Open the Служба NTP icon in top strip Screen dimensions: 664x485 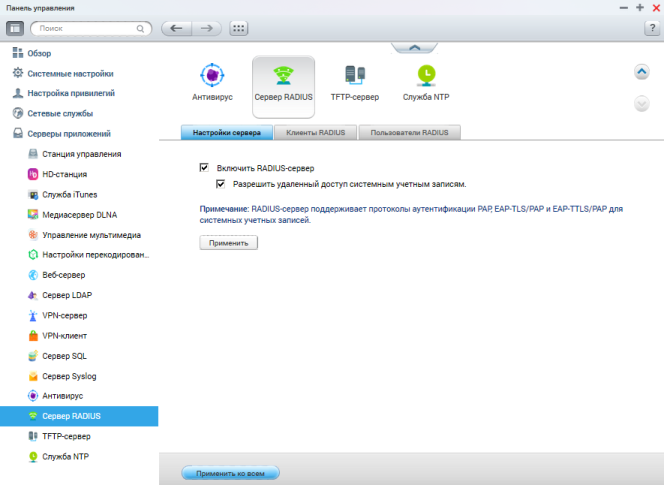426,83
